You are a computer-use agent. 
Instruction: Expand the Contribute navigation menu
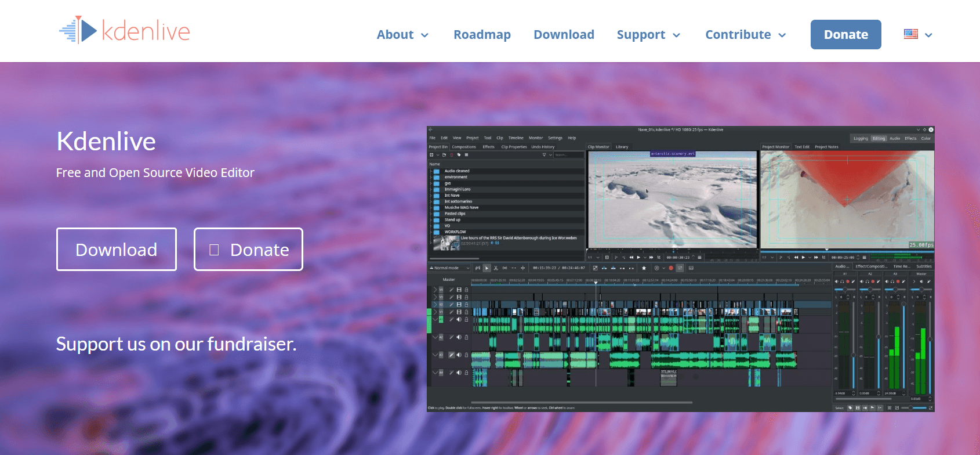[746, 35]
